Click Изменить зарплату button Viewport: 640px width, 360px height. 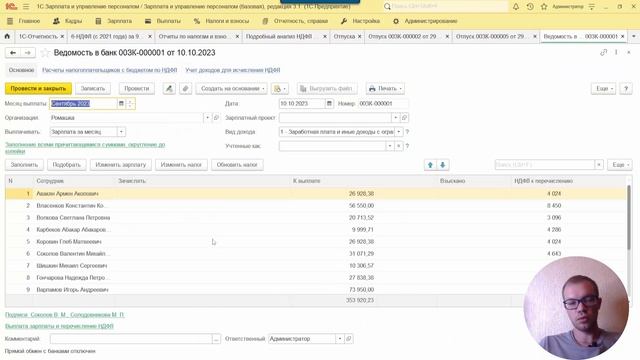120,165
